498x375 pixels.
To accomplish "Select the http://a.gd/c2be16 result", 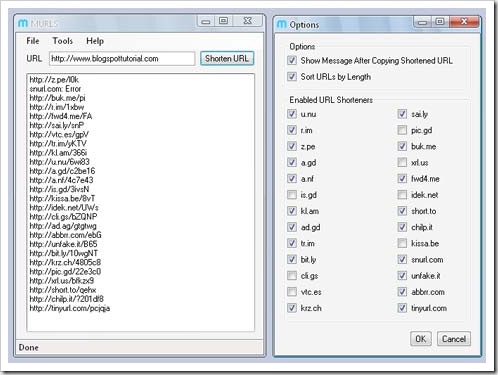I will tap(62, 171).
